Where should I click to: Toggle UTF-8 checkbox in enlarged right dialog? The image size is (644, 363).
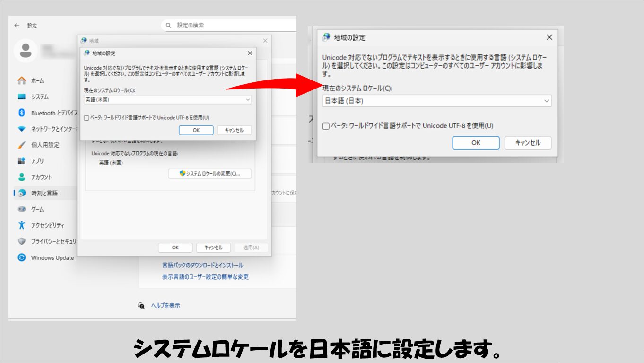(x=326, y=126)
